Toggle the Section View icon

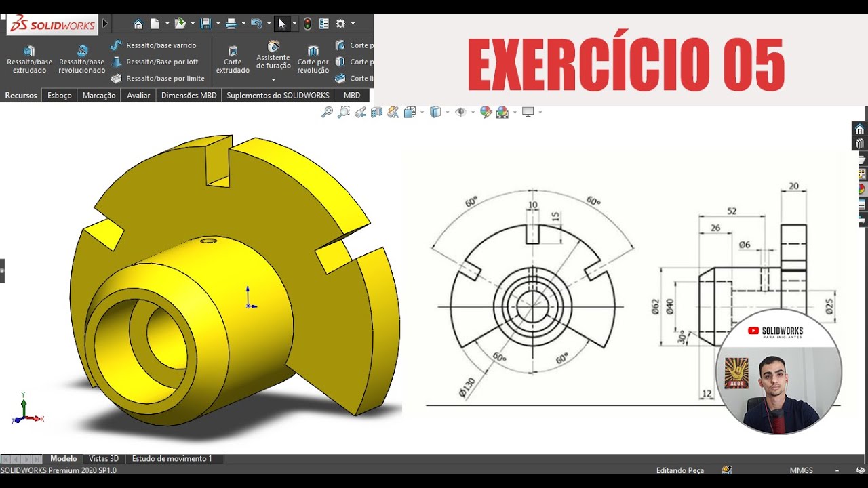376,112
